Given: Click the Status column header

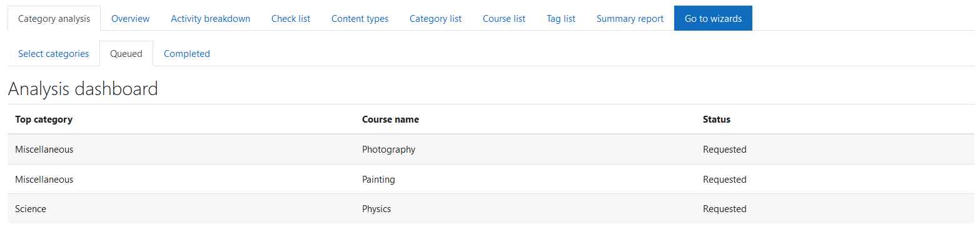Looking at the screenshot, I should click(717, 120).
